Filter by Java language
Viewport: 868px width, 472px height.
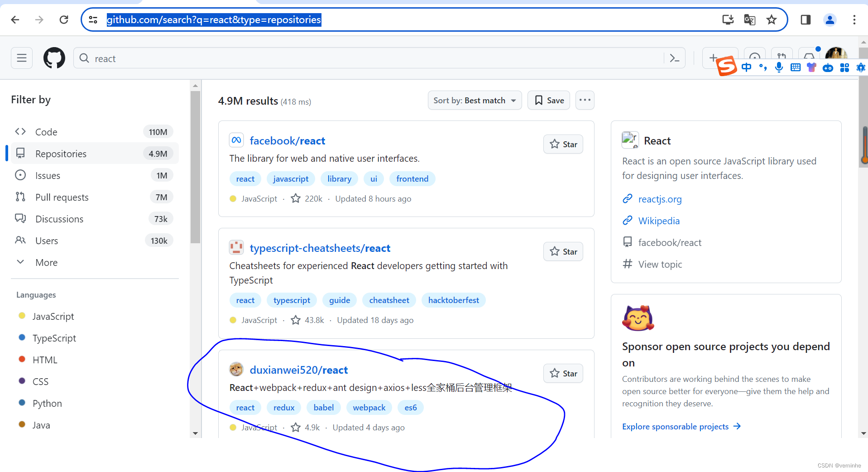[41, 425]
